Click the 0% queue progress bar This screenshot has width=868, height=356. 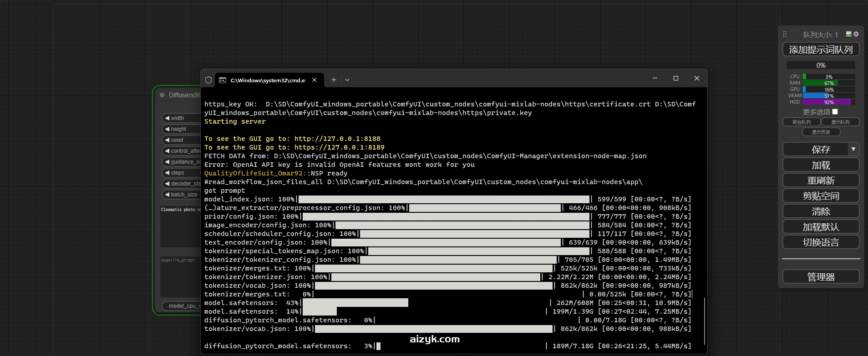pyautogui.click(x=821, y=65)
